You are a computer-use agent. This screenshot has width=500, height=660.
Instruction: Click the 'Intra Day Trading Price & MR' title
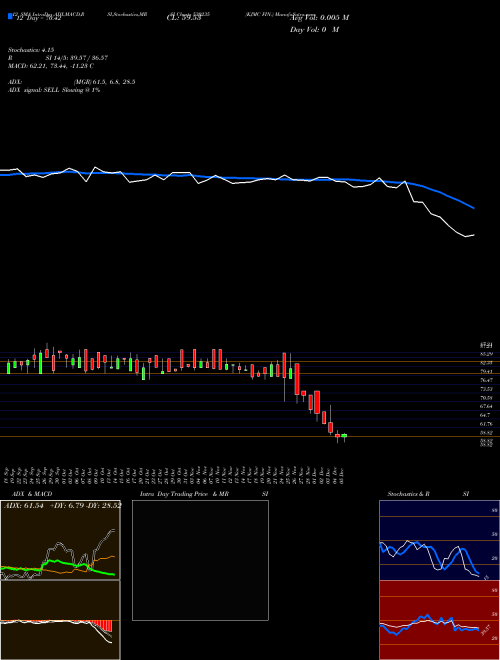point(185,494)
